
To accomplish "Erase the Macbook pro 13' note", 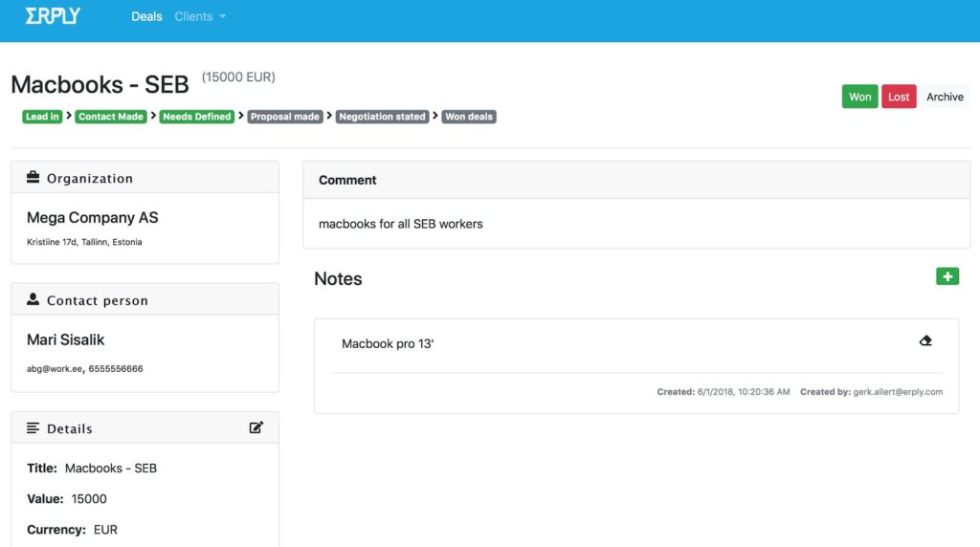I will (x=925, y=340).
